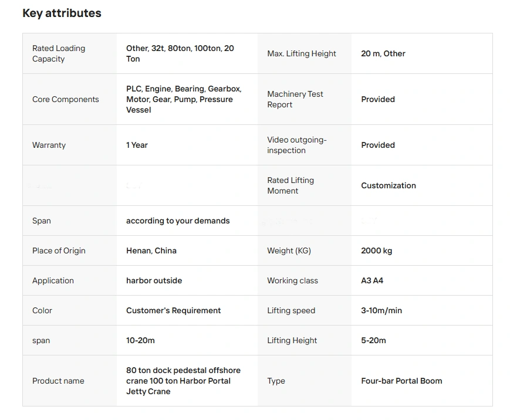Click the Core Components label
Screen dimensions: 510x420
pos(66,99)
